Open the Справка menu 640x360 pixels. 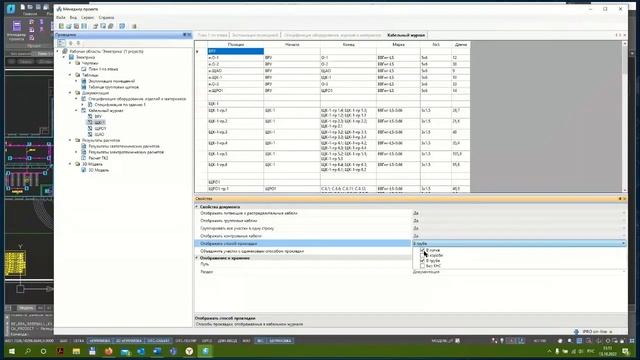pyautogui.click(x=106, y=18)
